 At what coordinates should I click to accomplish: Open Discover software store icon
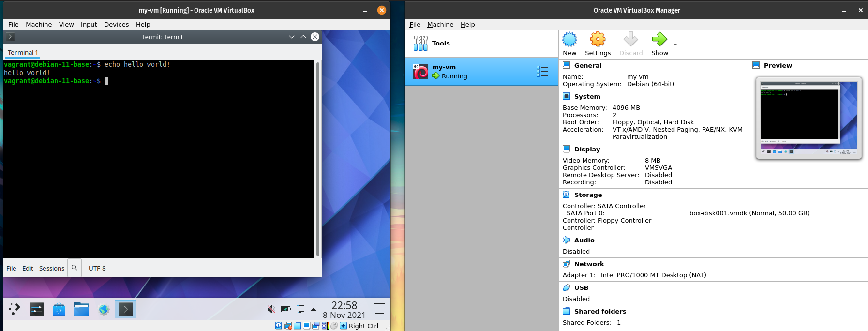tap(59, 309)
